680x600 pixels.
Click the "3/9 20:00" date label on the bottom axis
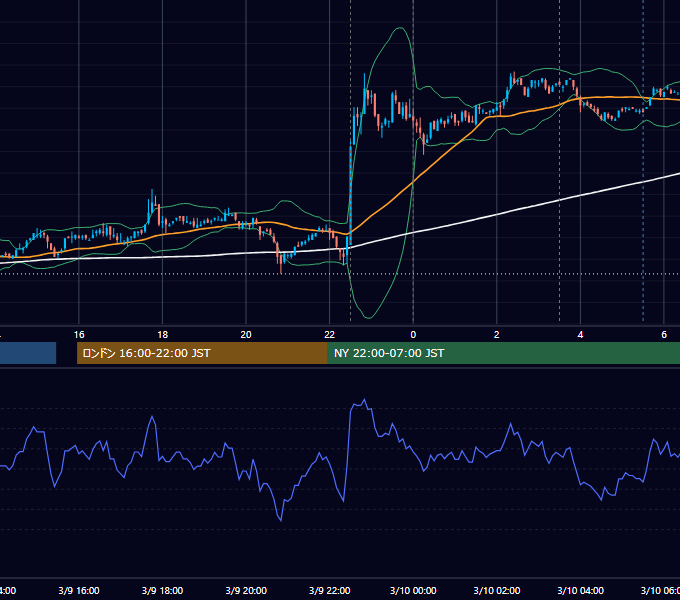coord(246,590)
